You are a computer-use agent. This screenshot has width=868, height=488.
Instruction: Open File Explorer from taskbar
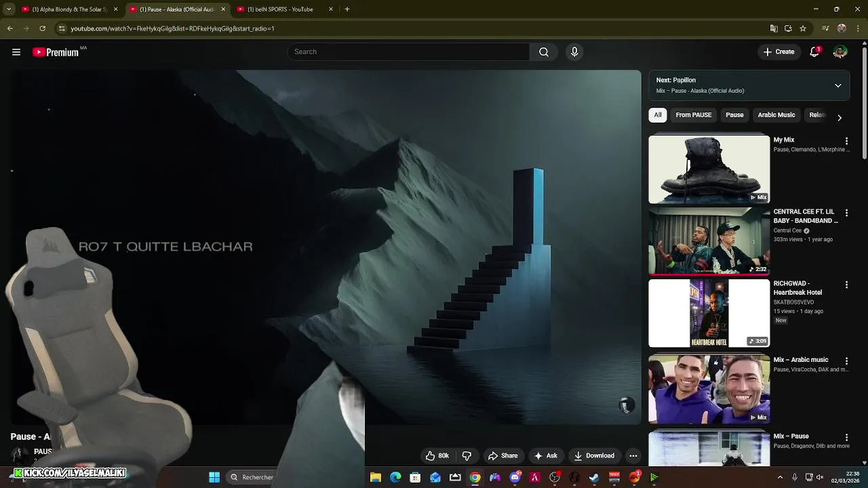(376, 477)
